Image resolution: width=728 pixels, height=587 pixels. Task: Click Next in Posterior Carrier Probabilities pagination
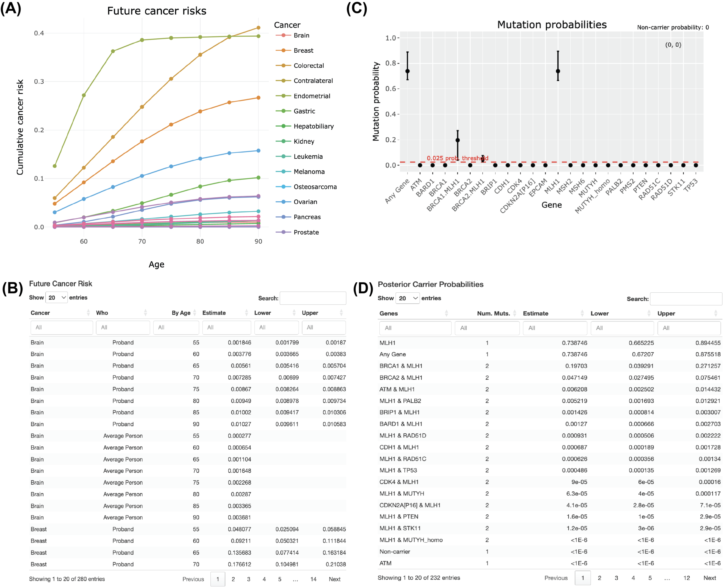pyautogui.click(x=710, y=578)
